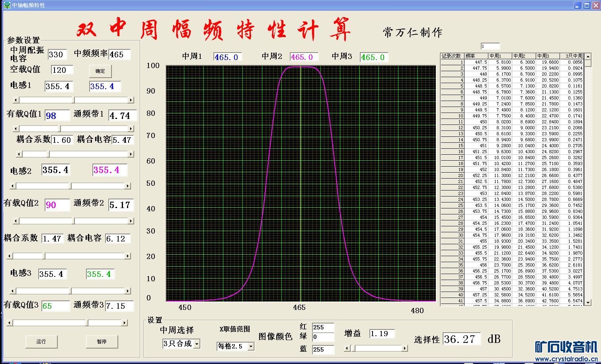The image size is (601, 364).
Task: Click the 中周3 column header in table
Action: pos(548,56)
